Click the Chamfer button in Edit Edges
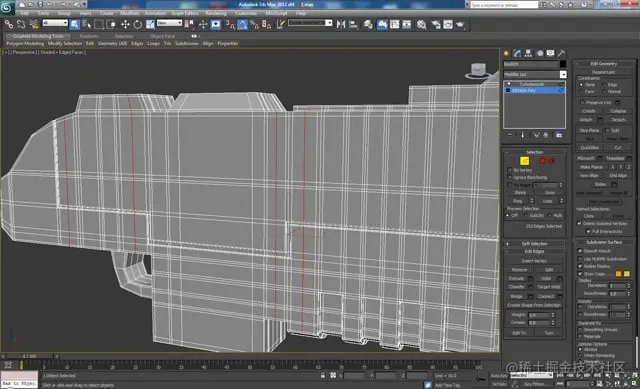This screenshot has height=389, width=640. pos(517,287)
